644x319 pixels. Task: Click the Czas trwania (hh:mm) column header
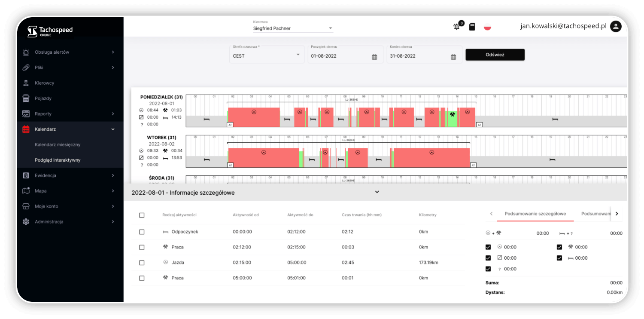362,215
